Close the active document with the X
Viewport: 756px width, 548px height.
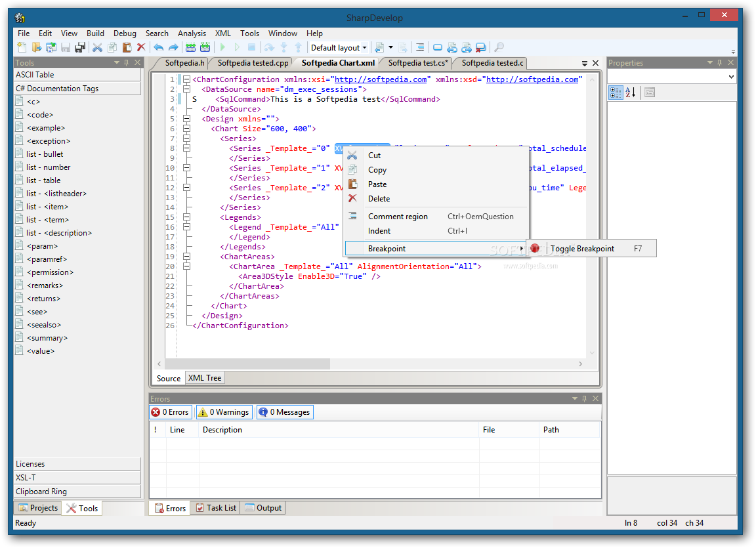595,63
